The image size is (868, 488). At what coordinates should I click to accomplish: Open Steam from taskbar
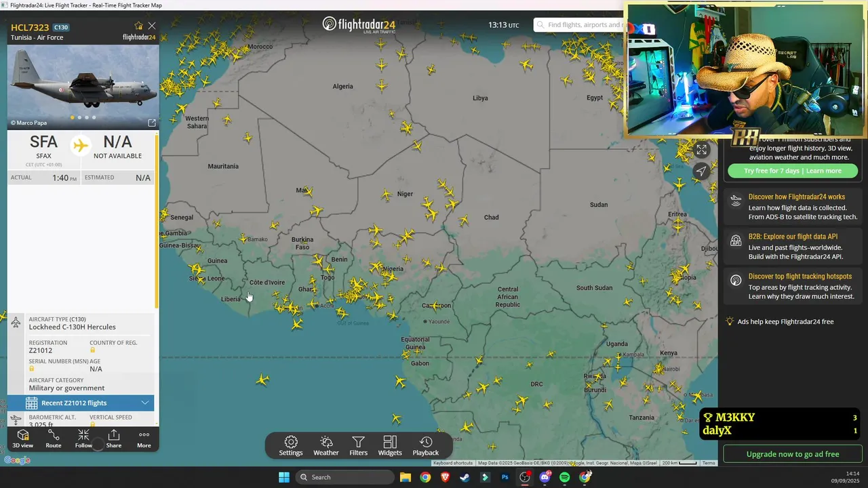[x=465, y=477]
